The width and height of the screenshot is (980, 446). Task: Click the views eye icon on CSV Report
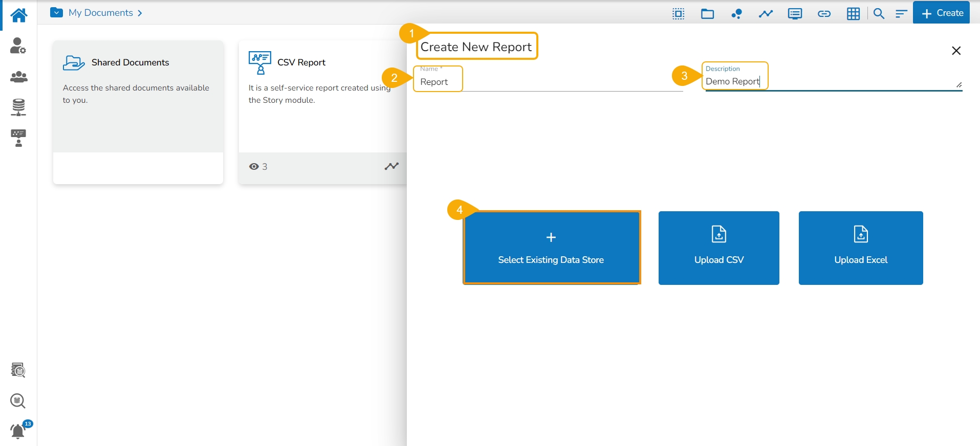[254, 166]
